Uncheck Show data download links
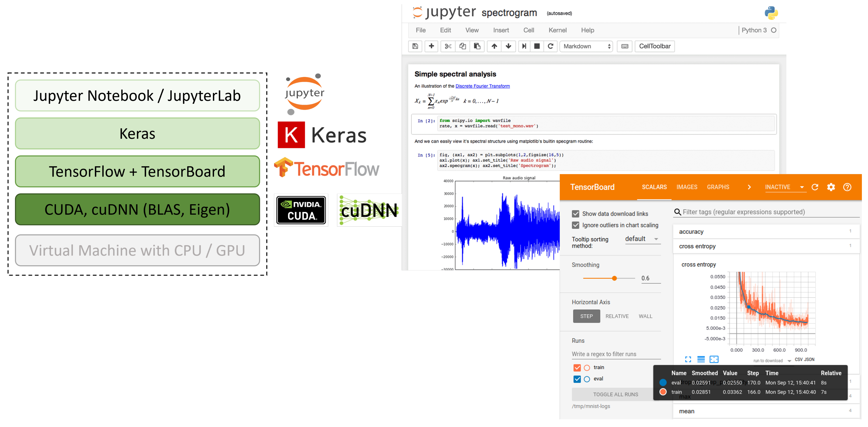Screen dimensions: 868x427 [x=576, y=214]
